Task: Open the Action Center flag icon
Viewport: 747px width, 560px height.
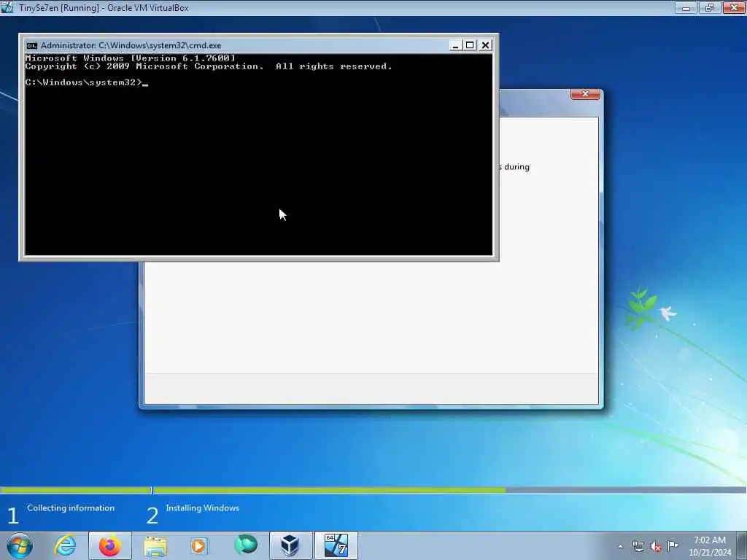Action: pos(673,545)
